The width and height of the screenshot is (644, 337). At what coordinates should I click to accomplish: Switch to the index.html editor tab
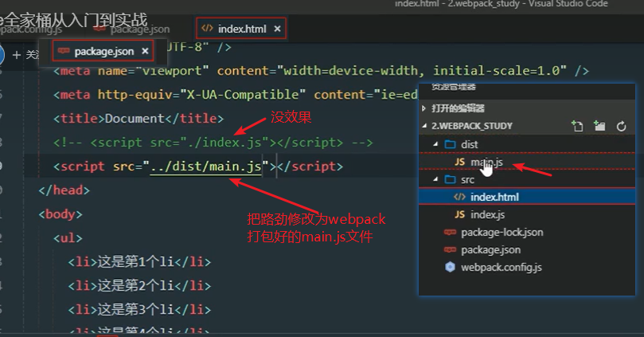pyautogui.click(x=240, y=29)
